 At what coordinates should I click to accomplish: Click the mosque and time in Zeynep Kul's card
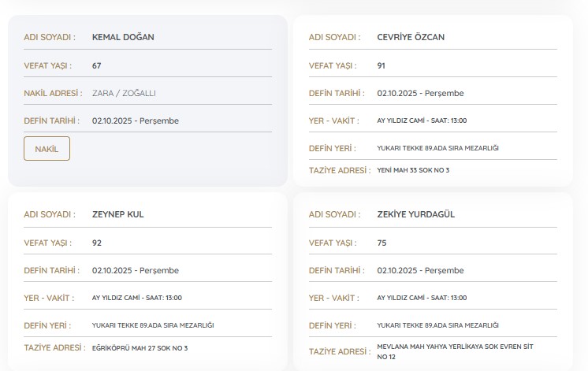(137, 298)
